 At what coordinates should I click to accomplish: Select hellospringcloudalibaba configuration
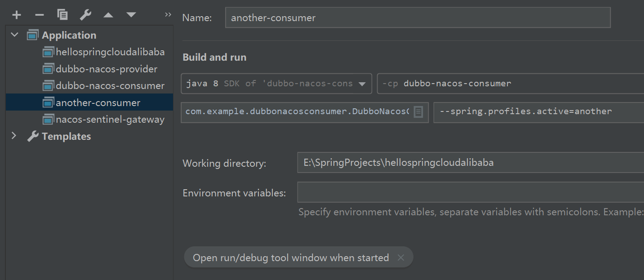click(x=89, y=52)
